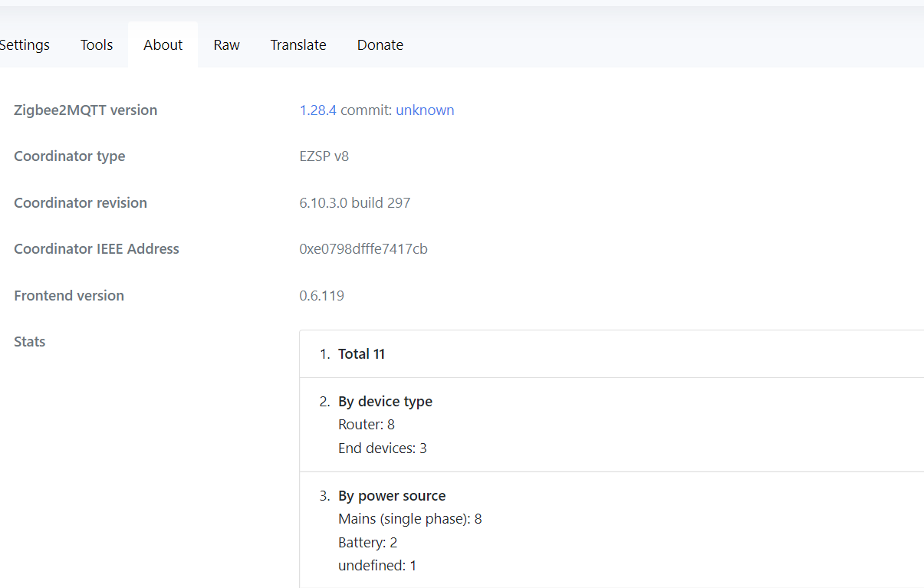924x588 pixels.
Task: Click the undefined: 1 line
Action: (377, 565)
